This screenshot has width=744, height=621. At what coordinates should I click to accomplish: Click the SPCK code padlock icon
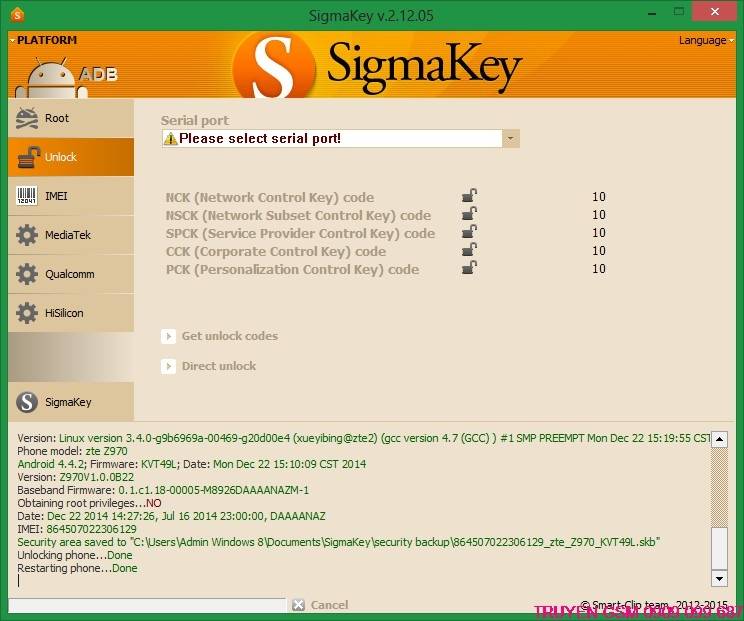coord(469,232)
